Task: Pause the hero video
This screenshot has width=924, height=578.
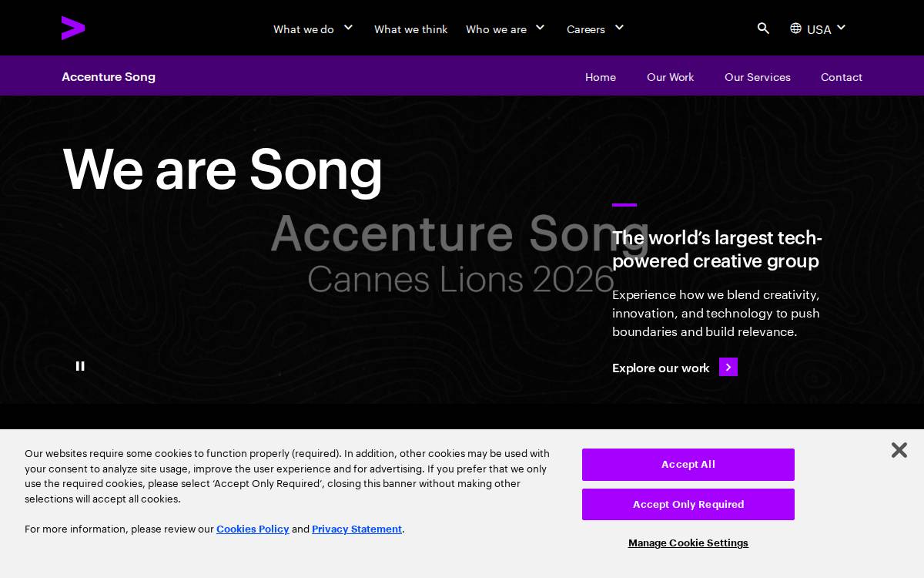Action: pos(80,366)
